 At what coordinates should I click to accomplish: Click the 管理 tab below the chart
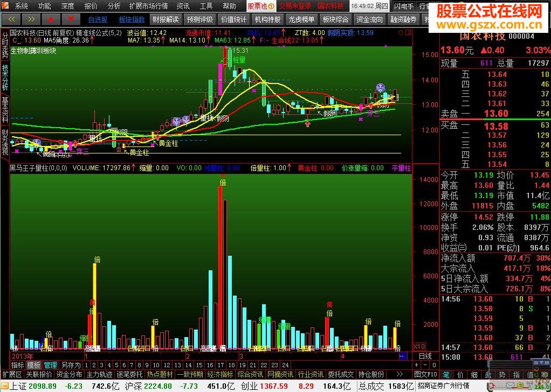pos(50,365)
